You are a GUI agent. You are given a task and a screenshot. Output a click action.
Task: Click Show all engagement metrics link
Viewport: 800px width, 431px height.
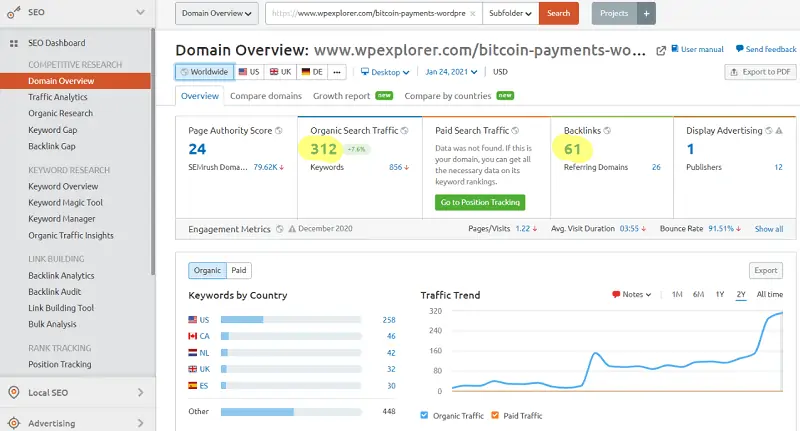[769, 229]
